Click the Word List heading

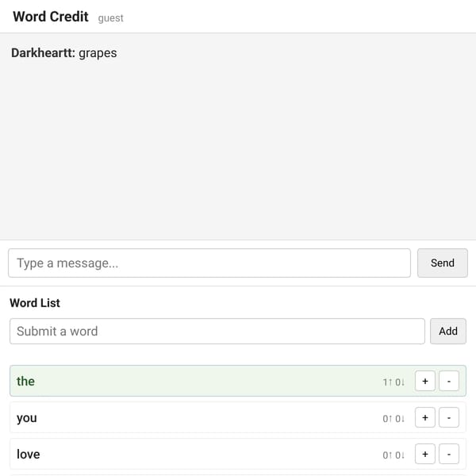click(x=35, y=303)
